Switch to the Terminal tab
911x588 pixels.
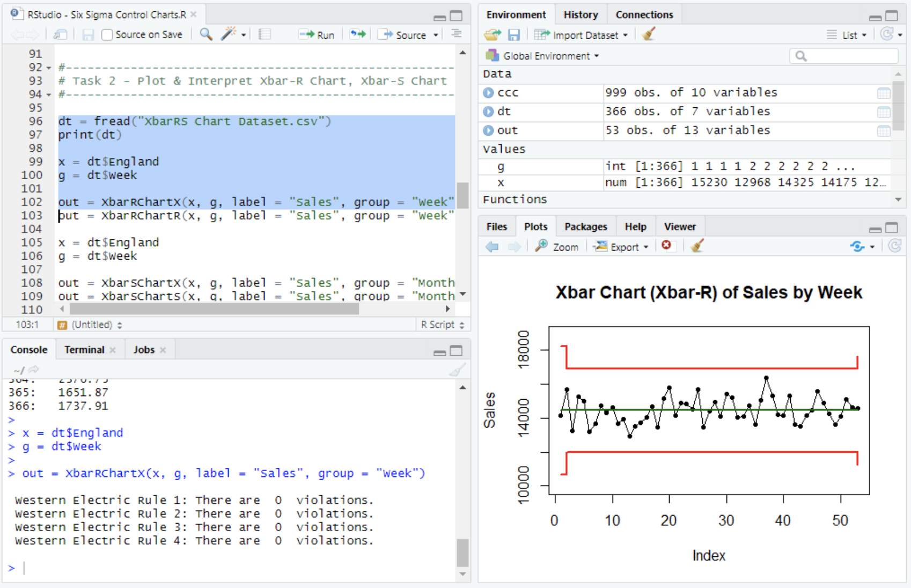pyautogui.click(x=83, y=349)
